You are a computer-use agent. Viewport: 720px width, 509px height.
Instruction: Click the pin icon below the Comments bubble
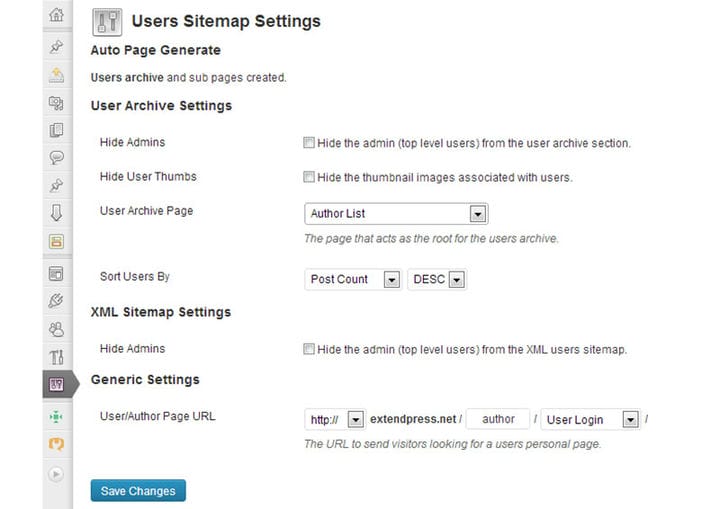point(56,185)
